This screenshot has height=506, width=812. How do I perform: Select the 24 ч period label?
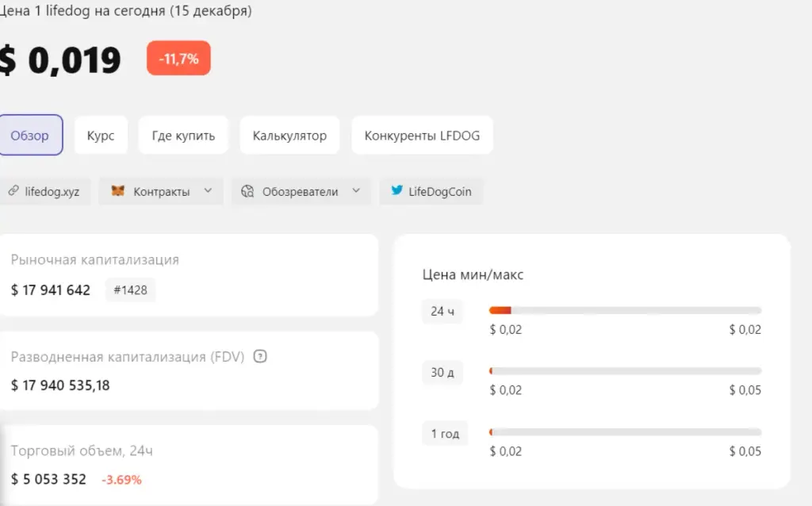(442, 311)
